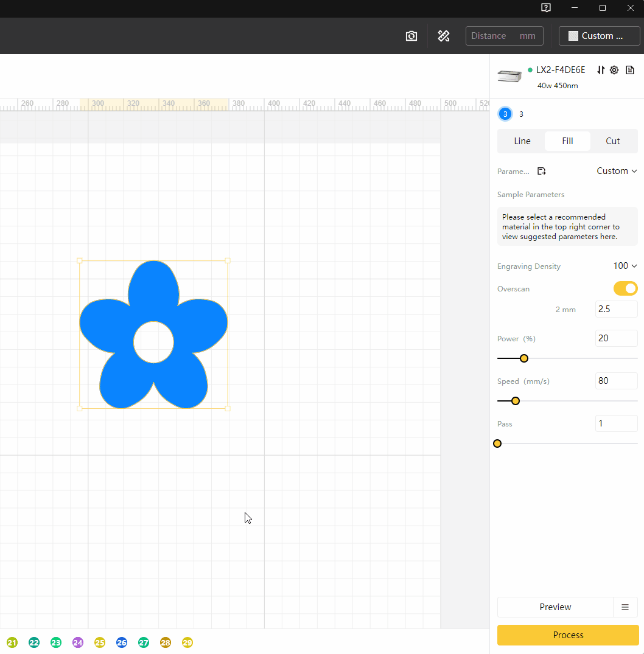This screenshot has height=654, width=644.
Task: Click the Pass 1 input field
Action: 616,423
